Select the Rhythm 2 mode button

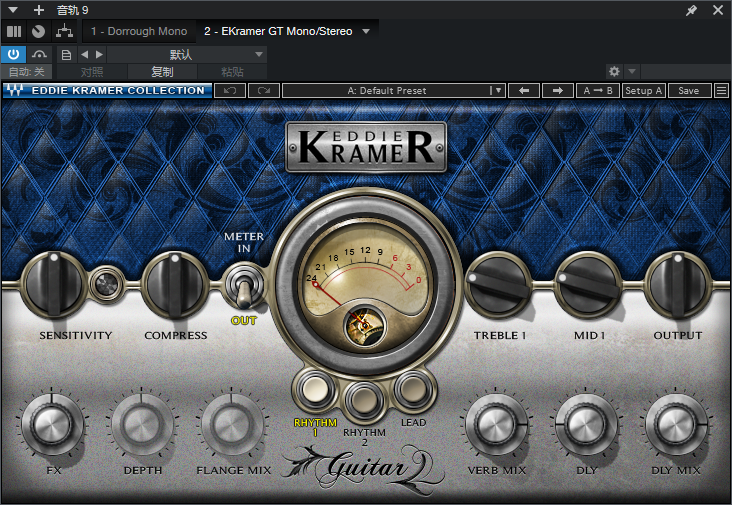point(364,400)
